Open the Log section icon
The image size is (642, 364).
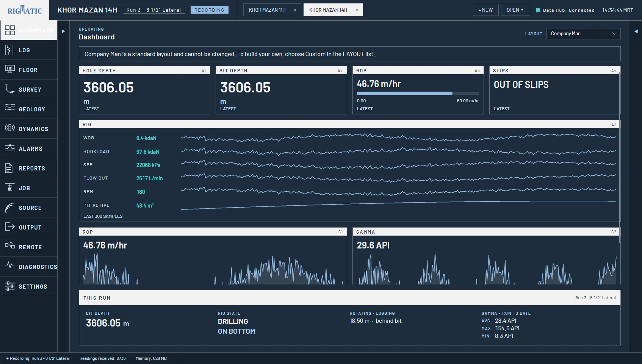pos(9,50)
